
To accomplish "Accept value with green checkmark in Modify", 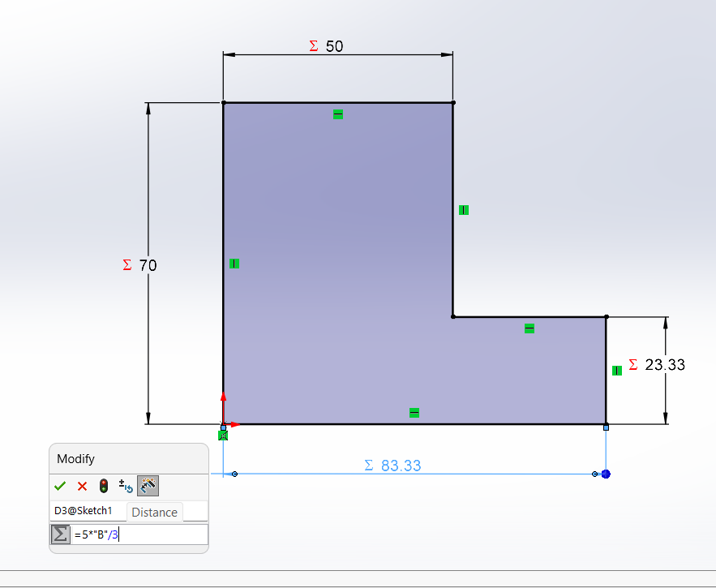I will [x=60, y=486].
